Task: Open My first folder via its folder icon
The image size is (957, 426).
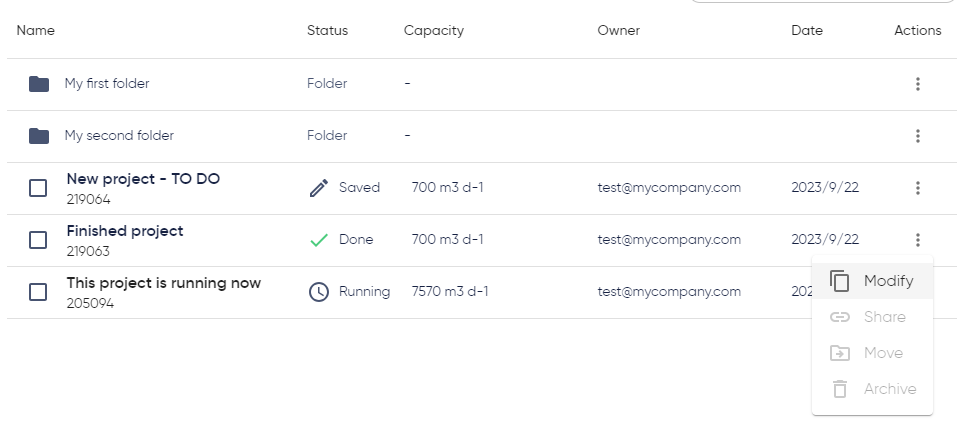Action: click(39, 84)
